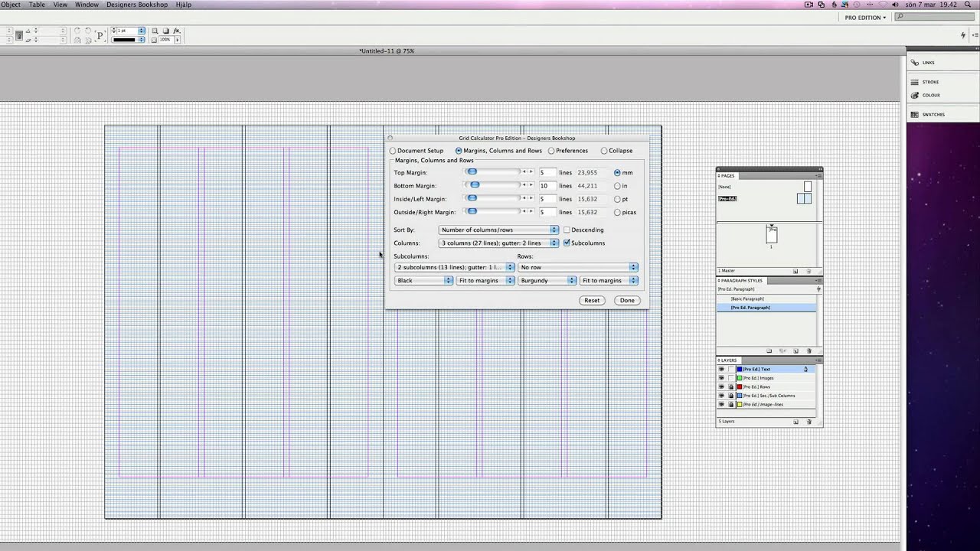Delete paragraph style trash icon
The image size is (980, 551).
pos(809,351)
